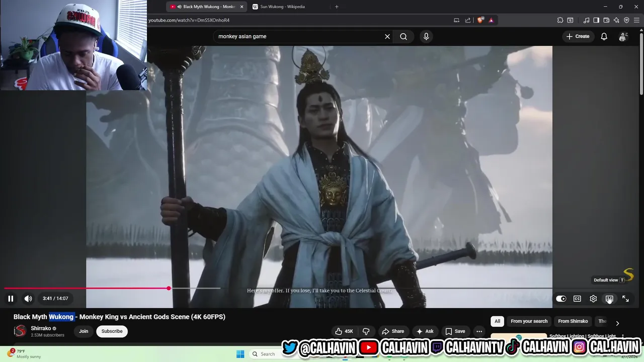The height and width of the screenshot is (362, 644).
Task: Close the Black Myth Wukong tab
Action: click(242, 7)
